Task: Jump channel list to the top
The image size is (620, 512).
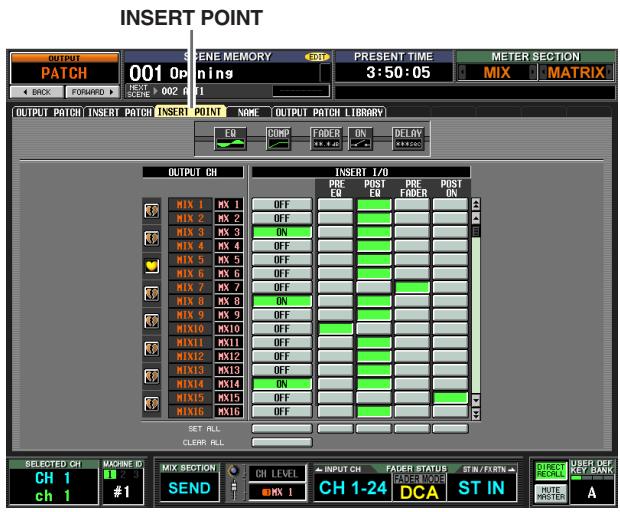Action: tap(476, 204)
